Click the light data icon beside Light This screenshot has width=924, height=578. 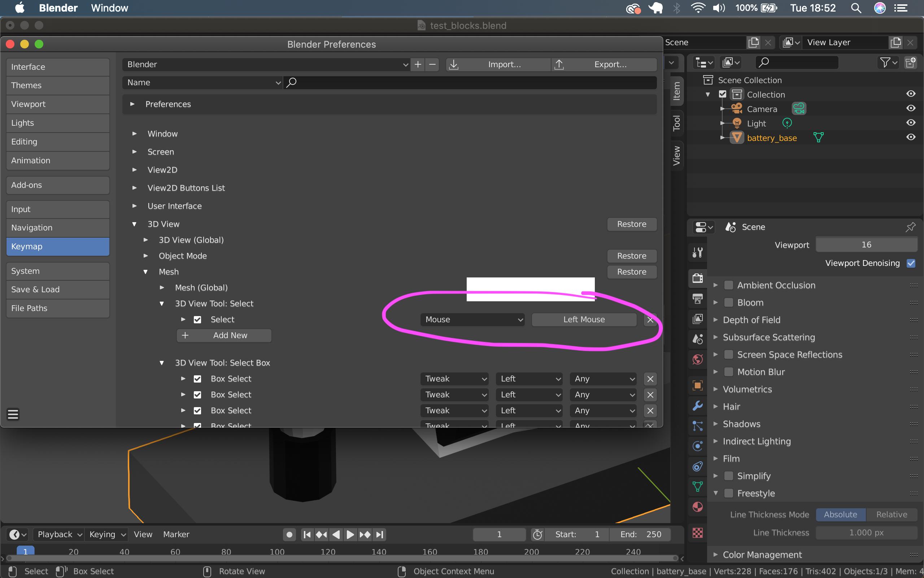point(787,123)
